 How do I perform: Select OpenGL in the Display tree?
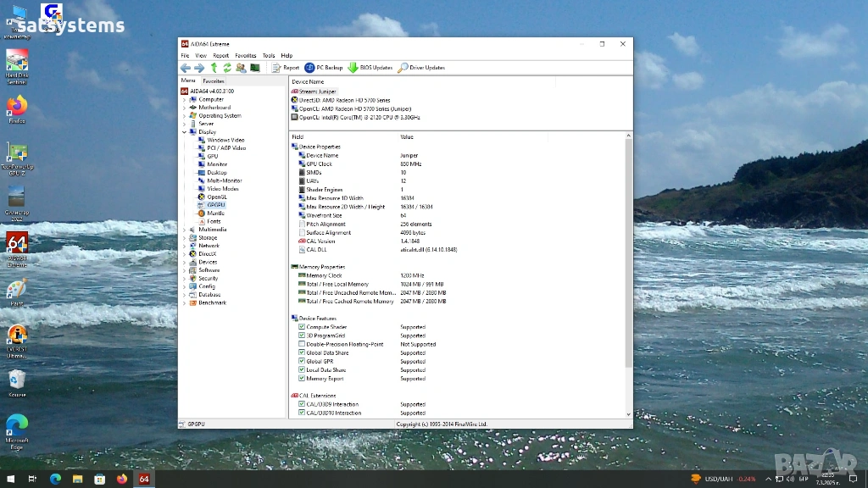pos(216,197)
